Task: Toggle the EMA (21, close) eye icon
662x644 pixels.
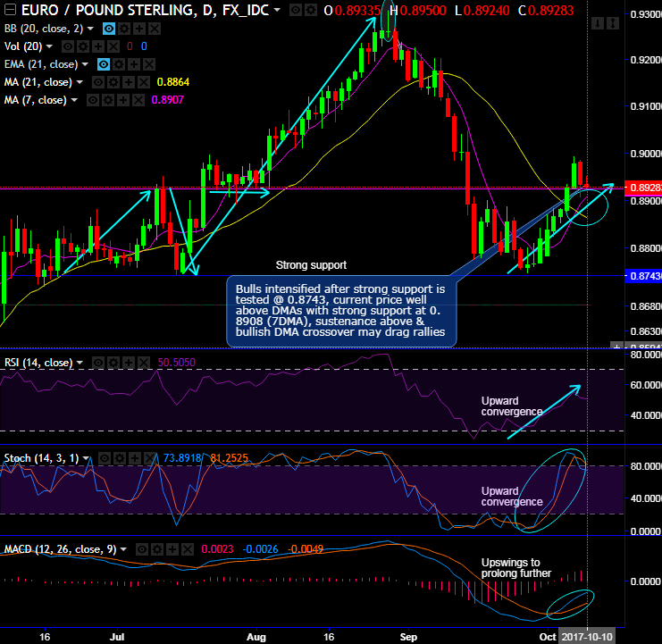Action: 104,64
